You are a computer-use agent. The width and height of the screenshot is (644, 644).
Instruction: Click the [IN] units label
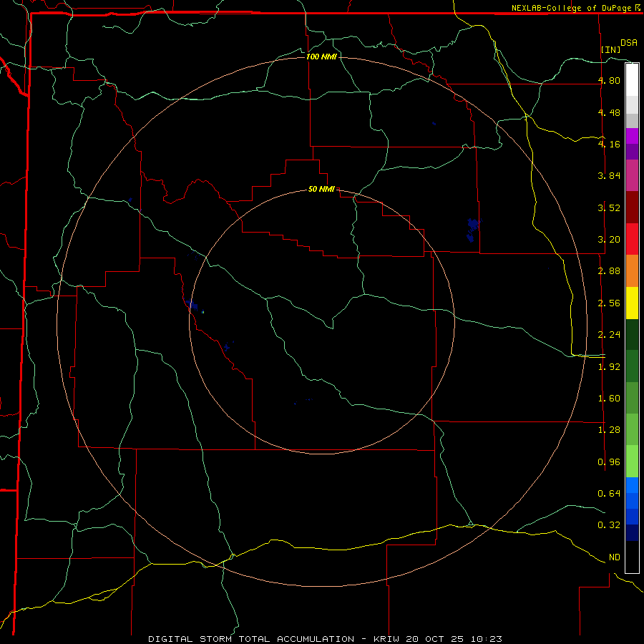[x=611, y=49]
